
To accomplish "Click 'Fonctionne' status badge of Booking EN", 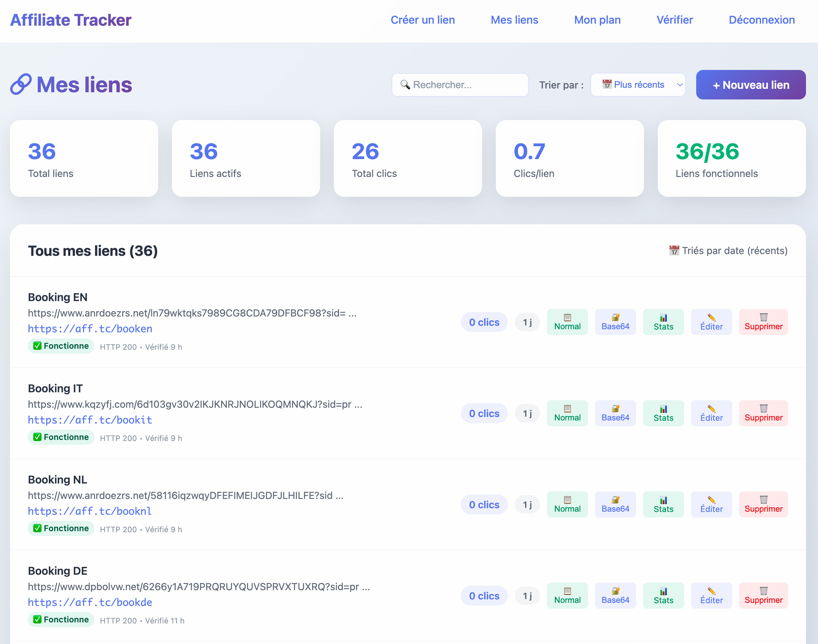I will click(x=61, y=346).
